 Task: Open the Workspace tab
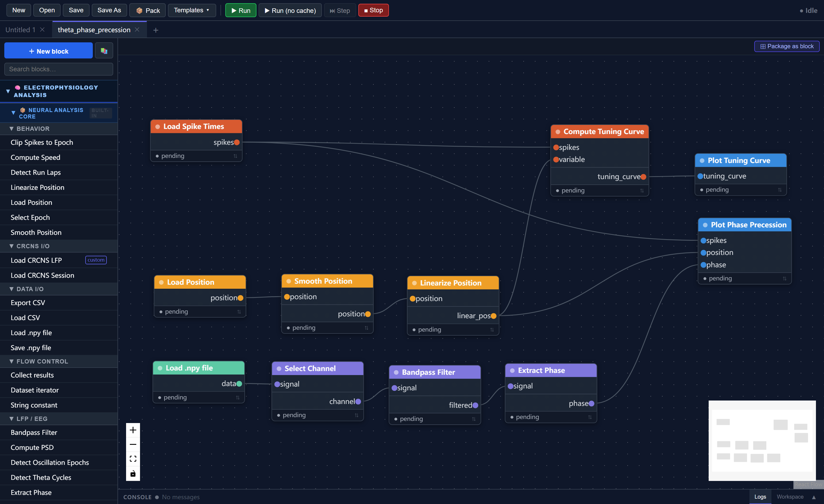click(790, 497)
